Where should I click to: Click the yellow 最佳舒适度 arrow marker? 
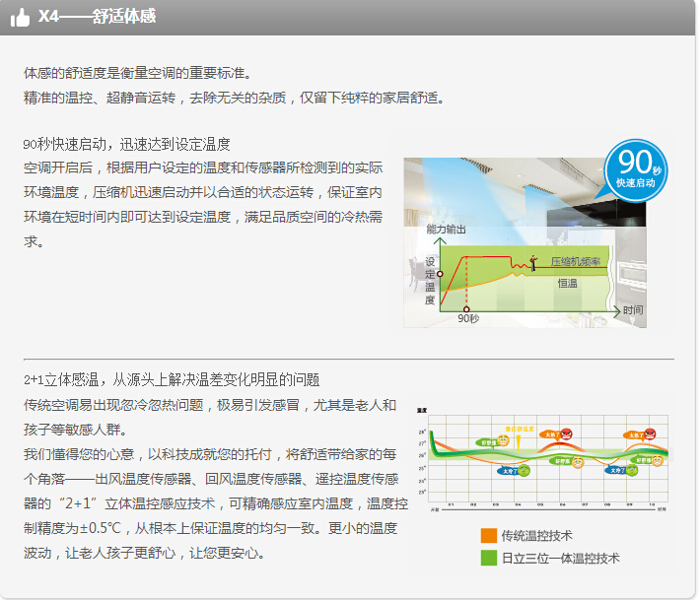tap(519, 441)
